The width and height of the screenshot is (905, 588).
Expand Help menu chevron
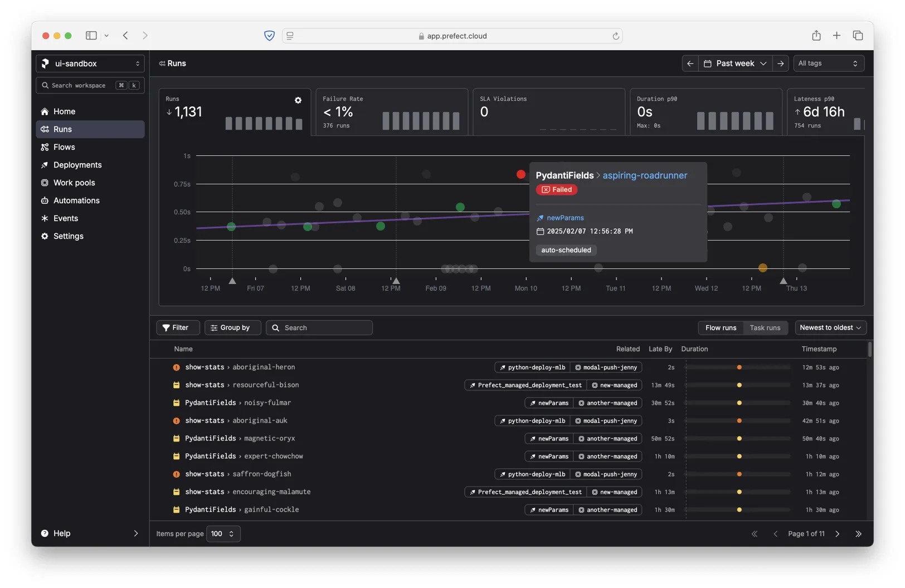click(135, 533)
